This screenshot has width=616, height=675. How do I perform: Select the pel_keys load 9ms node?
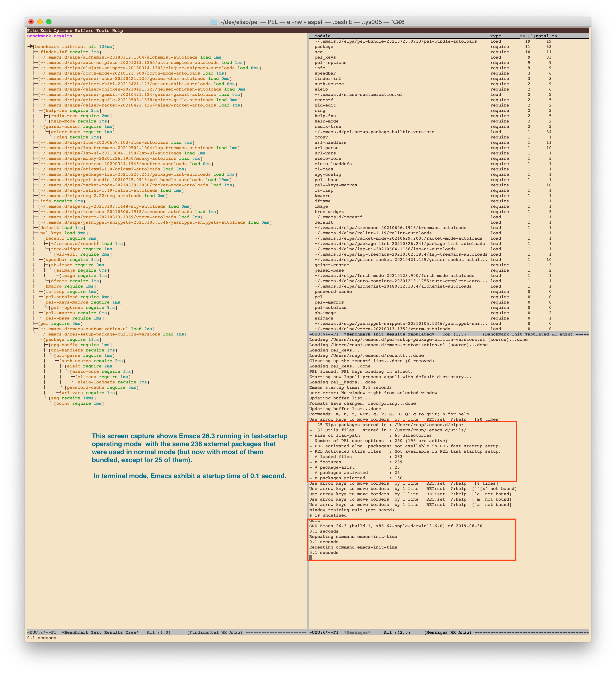click(63, 233)
